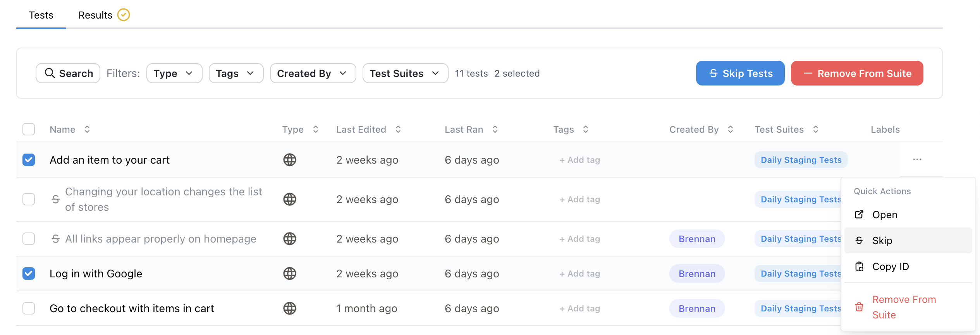Click the '2 selected' count text
Screen dimensions: 980x335
pos(517,73)
